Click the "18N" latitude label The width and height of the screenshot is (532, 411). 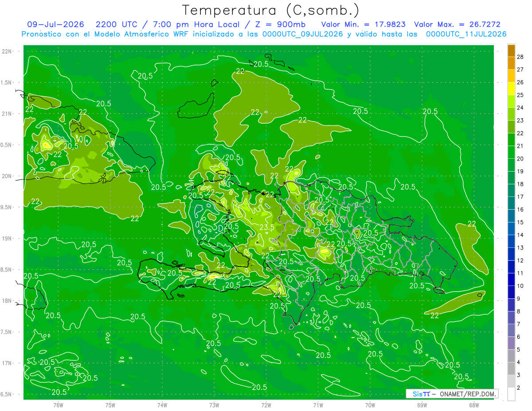click(x=7, y=301)
